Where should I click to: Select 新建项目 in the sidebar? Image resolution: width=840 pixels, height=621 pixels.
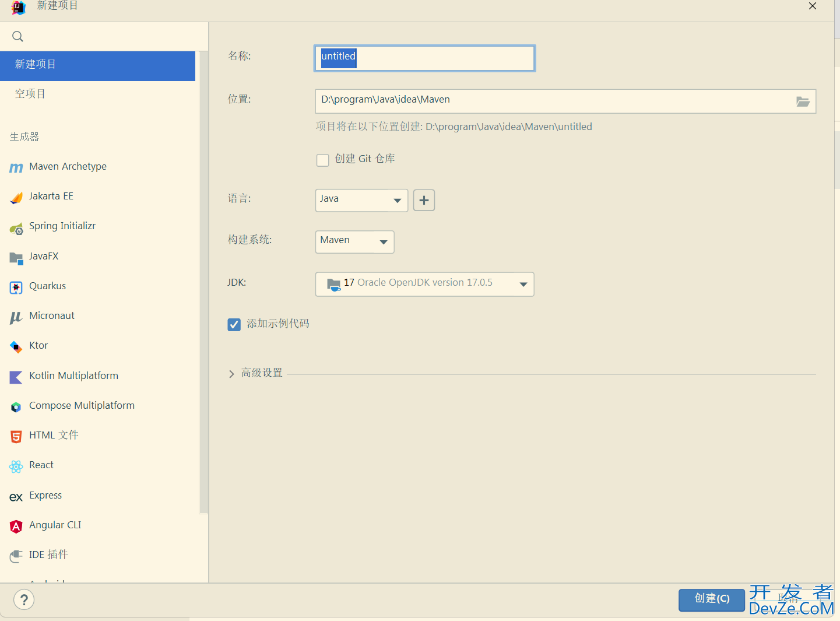tap(97, 65)
